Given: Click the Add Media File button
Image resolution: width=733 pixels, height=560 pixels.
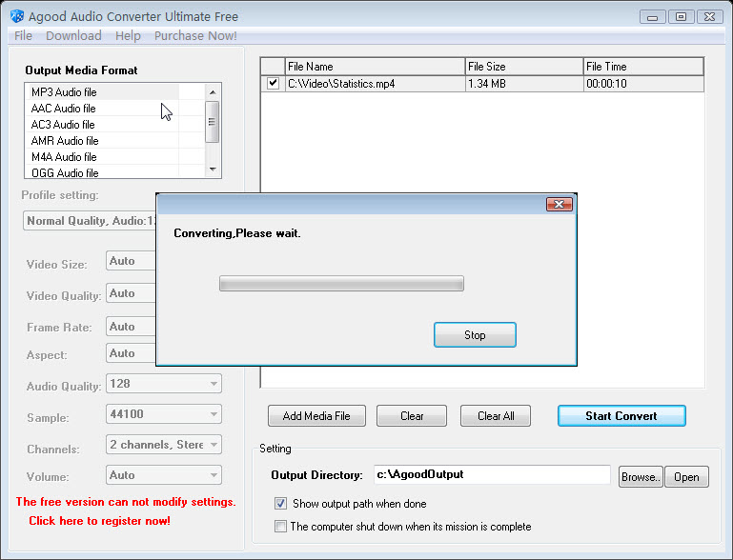Looking at the screenshot, I should pyautogui.click(x=316, y=415).
